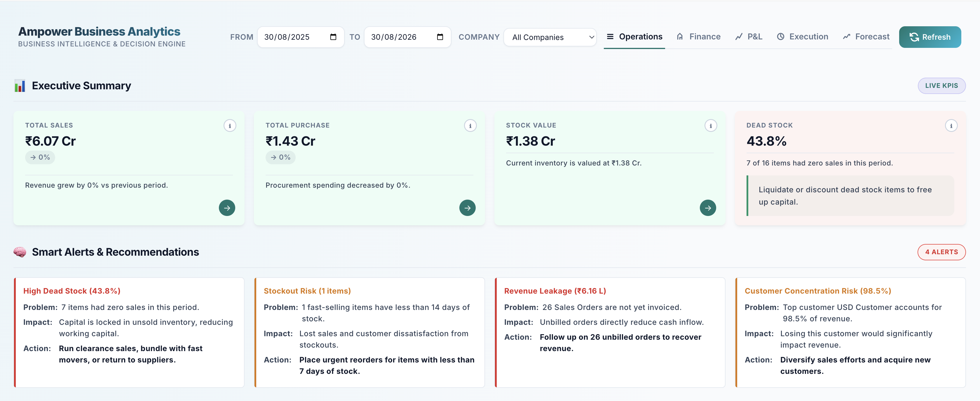
Task: Click the TO date field 30/08/2026
Action: [x=407, y=37]
